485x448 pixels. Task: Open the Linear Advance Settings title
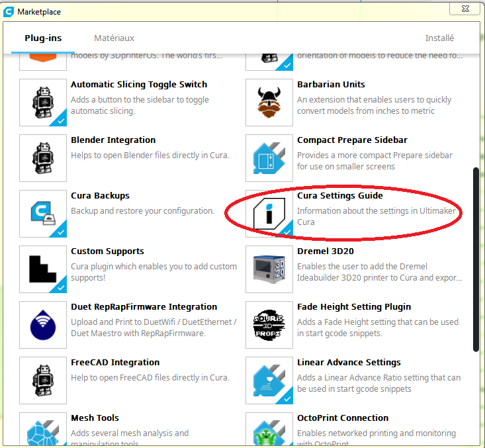coord(349,363)
